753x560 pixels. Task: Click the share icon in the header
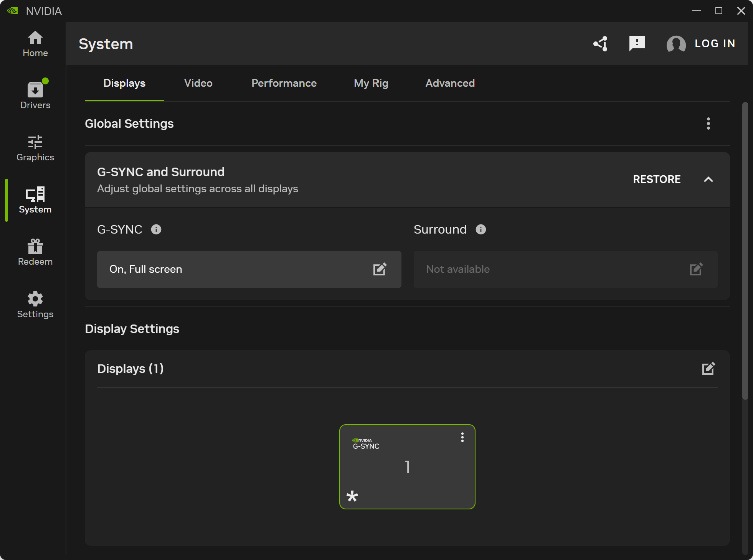[601, 44]
